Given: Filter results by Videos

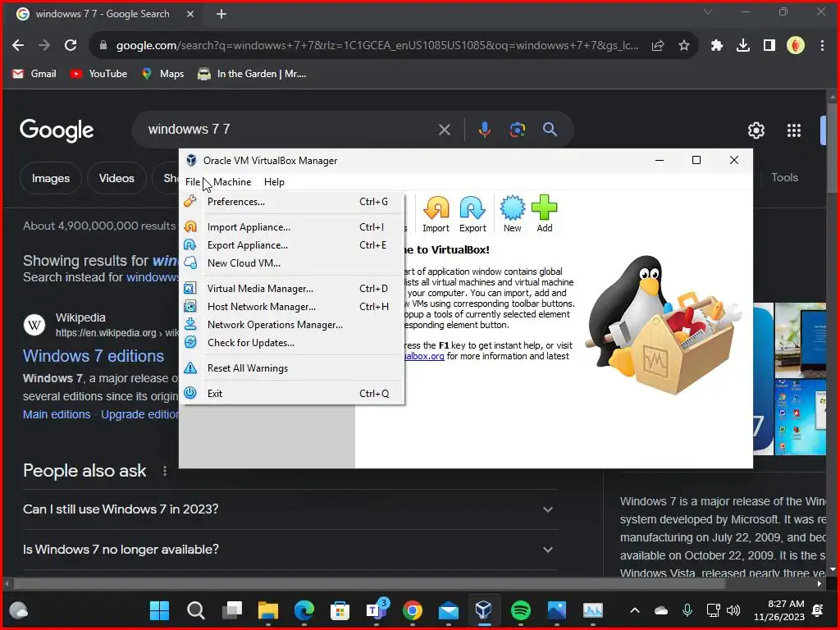Looking at the screenshot, I should (116, 178).
